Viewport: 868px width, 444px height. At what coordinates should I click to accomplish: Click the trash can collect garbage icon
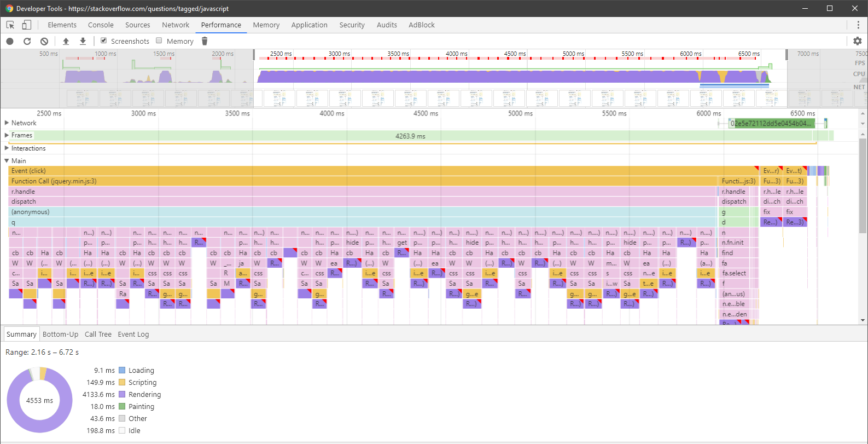click(x=205, y=41)
